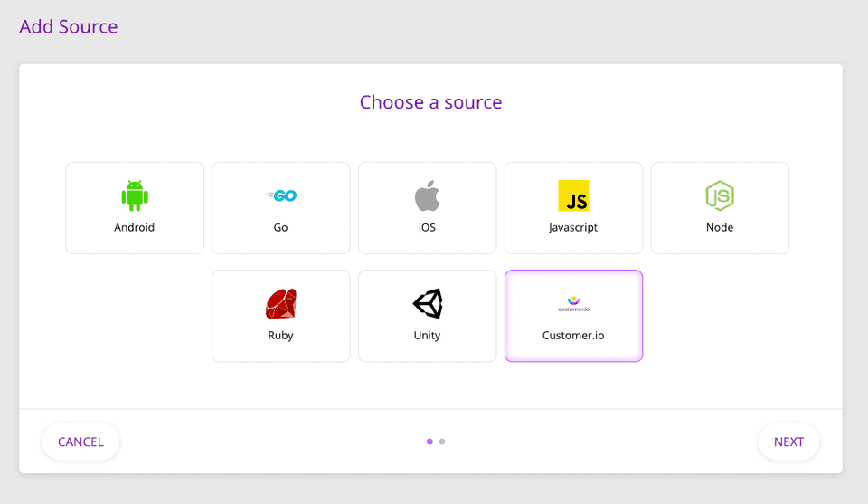Click the grey Apple logo icon
The image size is (868, 504).
click(x=427, y=195)
